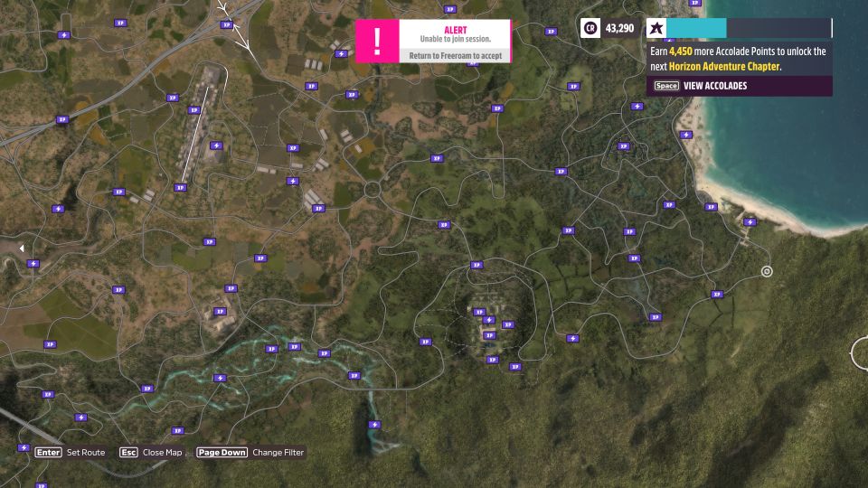Click the pink exclamation alert icon
Viewport: 868px width, 488px height.
377,41
